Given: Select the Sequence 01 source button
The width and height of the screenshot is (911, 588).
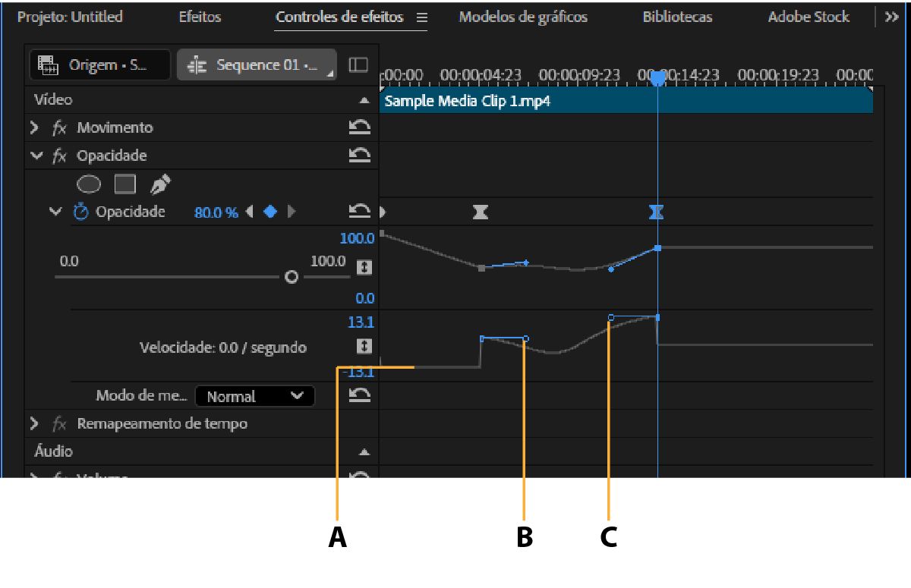Looking at the screenshot, I should (x=257, y=65).
